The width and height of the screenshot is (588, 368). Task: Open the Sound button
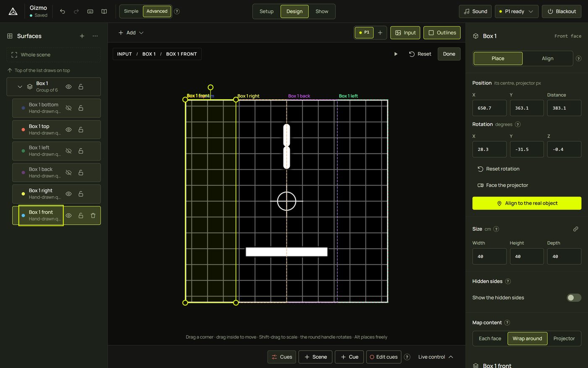tap(475, 11)
